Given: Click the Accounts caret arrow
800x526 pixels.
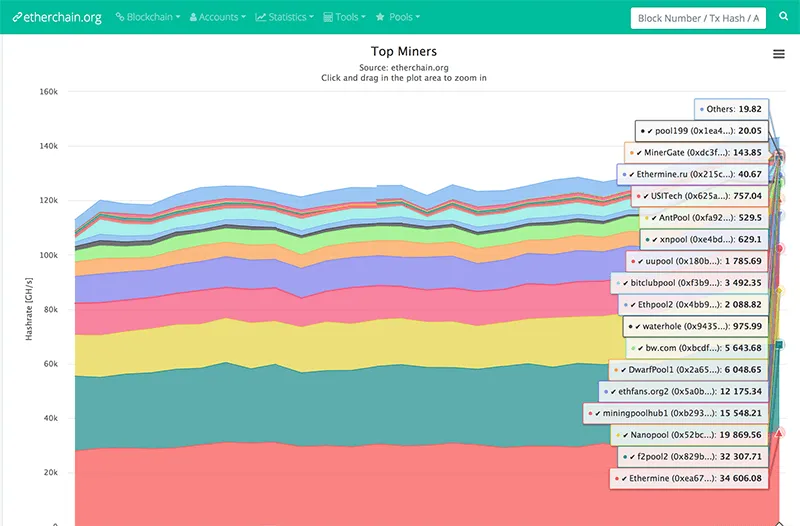Looking at the screenshot, I should [243, 17].
